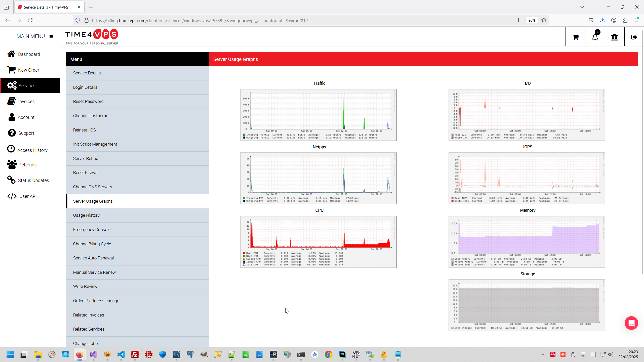The width and height of the screenshot is (644, 362).
Task: Open the 90% zoom level indicator
Action: pos(532,20)
